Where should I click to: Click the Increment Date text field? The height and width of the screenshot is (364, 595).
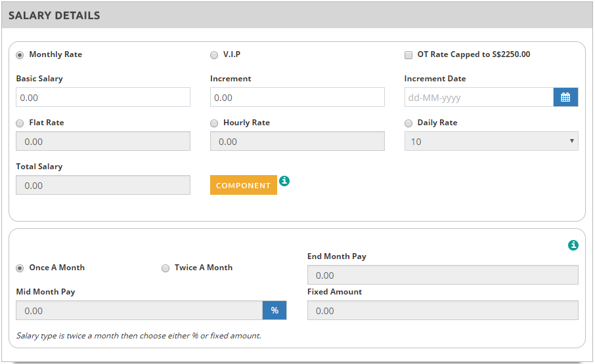coord(479,98)
